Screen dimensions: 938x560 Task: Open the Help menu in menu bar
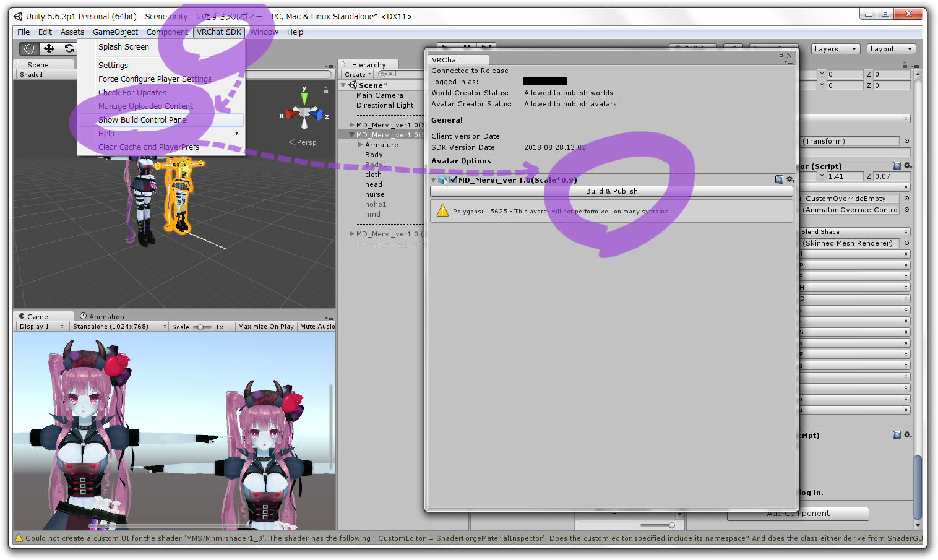[x=295, y=32]
